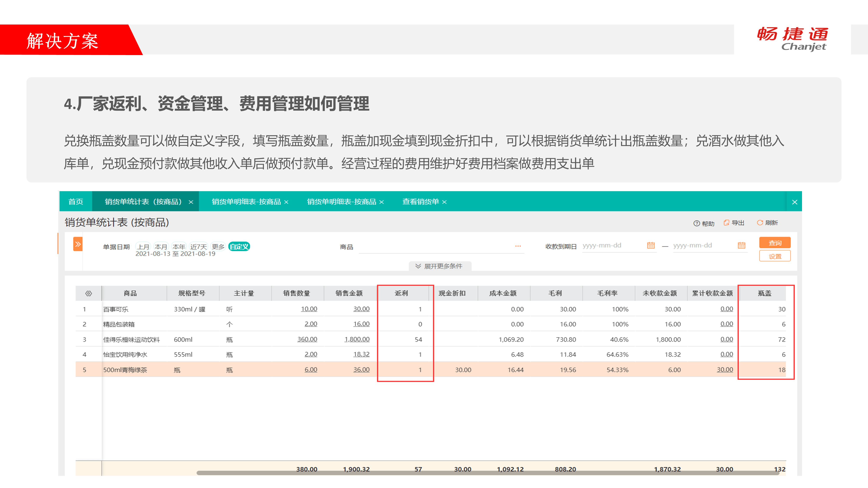Click the orange 查询 button

[775, 243]
